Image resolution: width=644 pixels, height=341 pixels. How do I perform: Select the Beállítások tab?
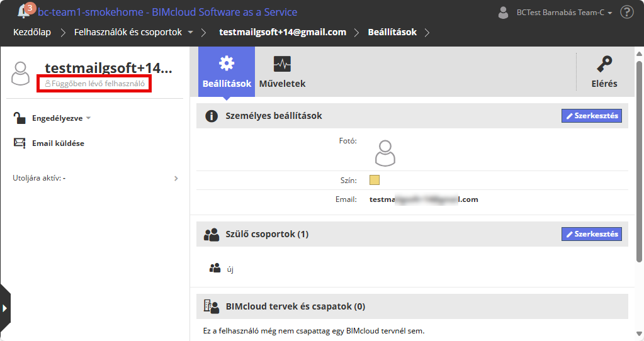tap(227, 71)
